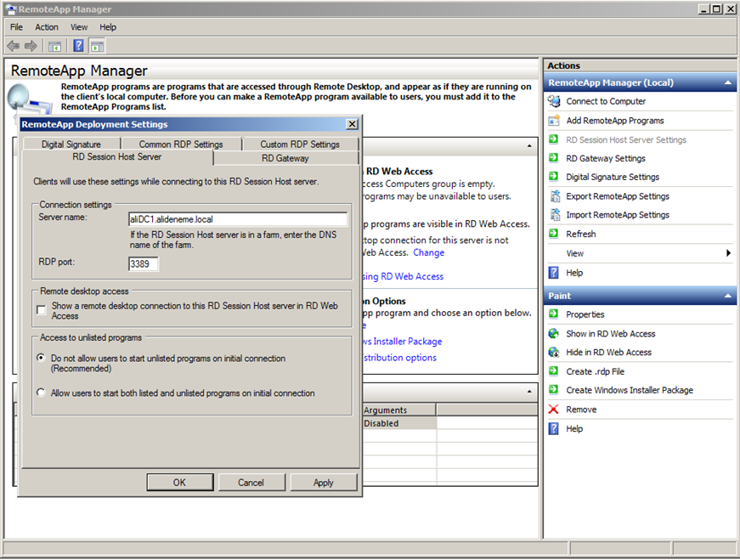Image resolution: width=740 pixels, height=560 pixels.
Task: Click Add RemoteApp Programs action
Action: coord(614,121)
